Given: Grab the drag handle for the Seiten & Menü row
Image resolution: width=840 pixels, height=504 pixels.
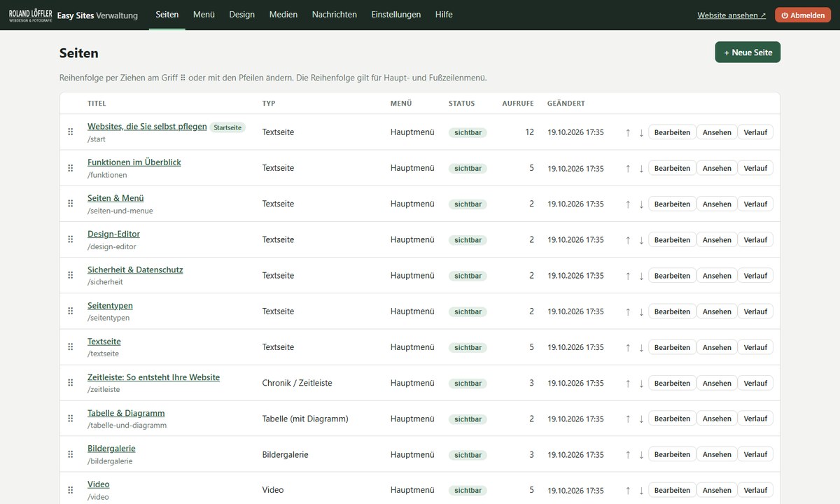Looking at the screenshot, I should 70,204.
